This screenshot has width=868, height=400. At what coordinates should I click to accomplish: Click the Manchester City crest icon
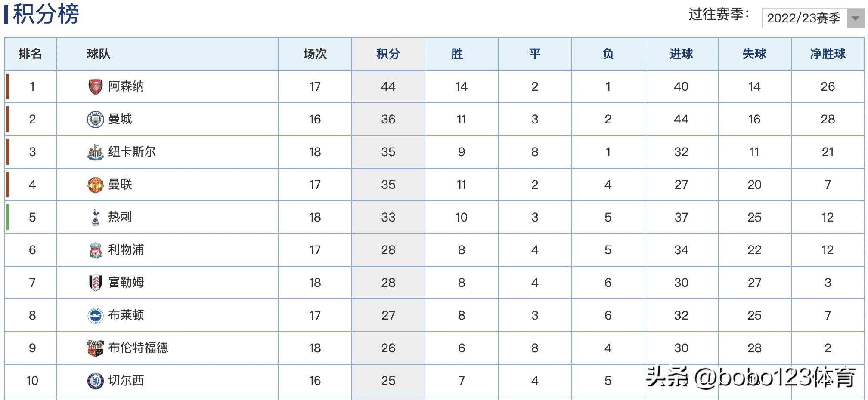coord(96,119)
